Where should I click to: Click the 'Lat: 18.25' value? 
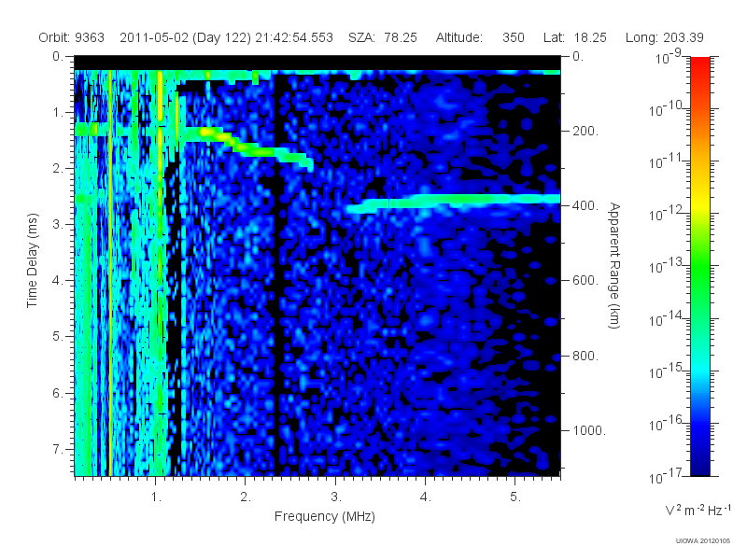click(575, 37)
